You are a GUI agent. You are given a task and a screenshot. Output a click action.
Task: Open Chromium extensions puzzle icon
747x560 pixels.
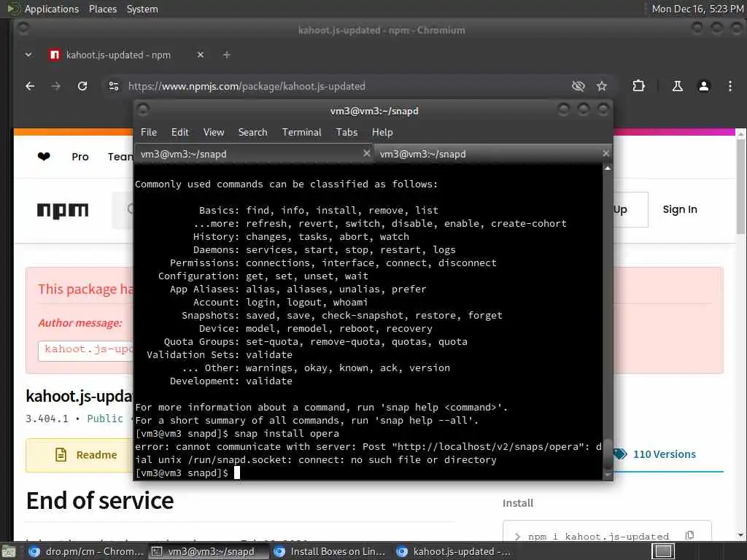[638, 86]
